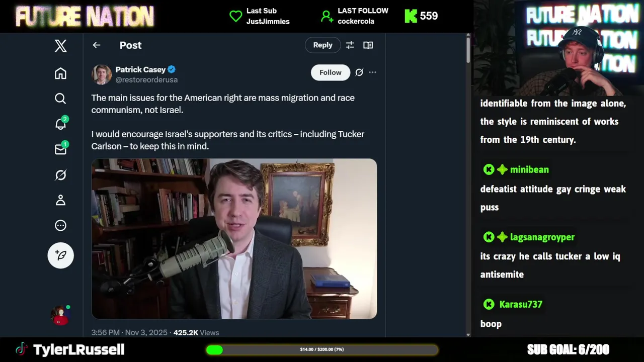
Task: Play the embedded post video
Action: [x=234, y=239]
